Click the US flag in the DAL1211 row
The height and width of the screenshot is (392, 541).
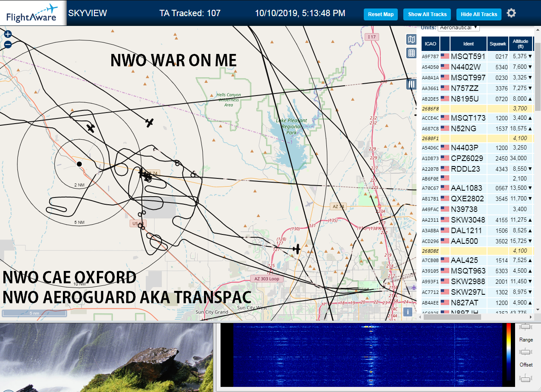tap(445, 230)
